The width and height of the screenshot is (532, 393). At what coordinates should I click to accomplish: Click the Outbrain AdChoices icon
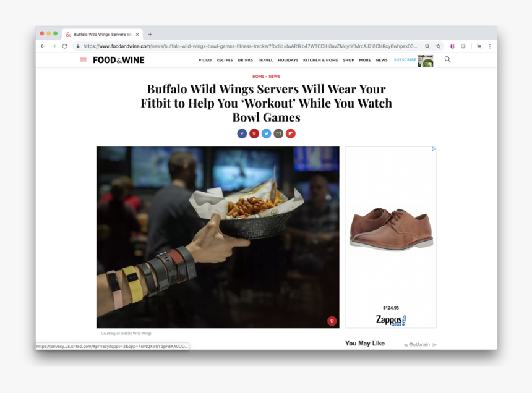[x=435, y=345]
